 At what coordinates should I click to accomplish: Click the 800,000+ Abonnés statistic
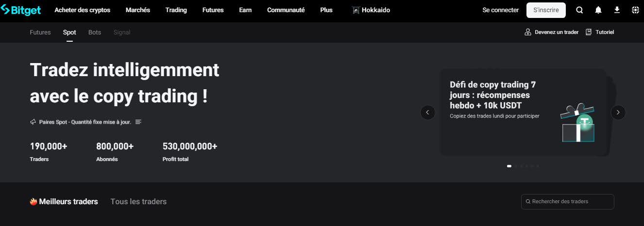pos(115,152)
